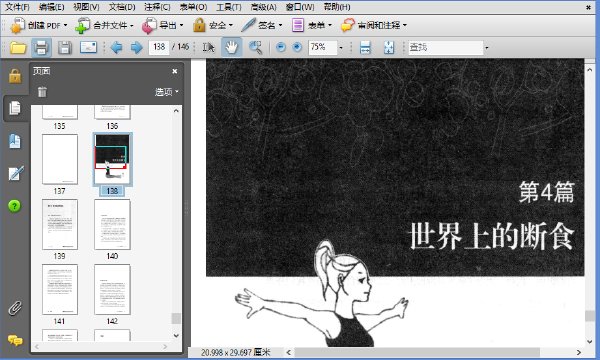The image size is (600, 360).
Task: Open the Sign (签名) pen tool
Action: [x=262, y=26]
